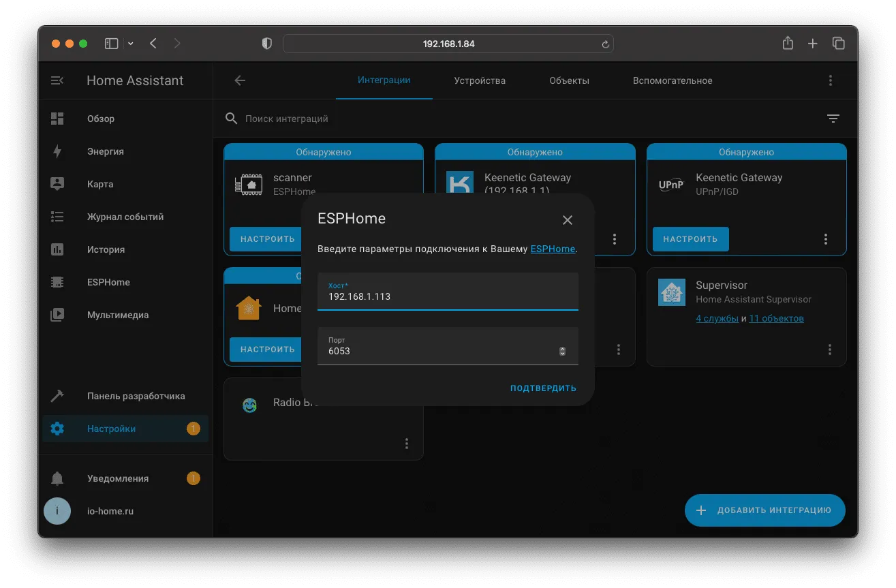Open the top-right three-dot overflow menu
This screenshot has height=588, width=896.
click(x=831, y=80)
